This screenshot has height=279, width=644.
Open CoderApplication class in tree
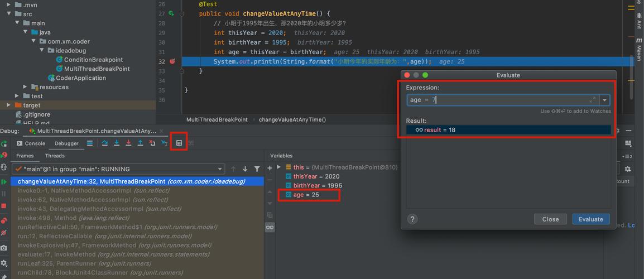(77, 78)
